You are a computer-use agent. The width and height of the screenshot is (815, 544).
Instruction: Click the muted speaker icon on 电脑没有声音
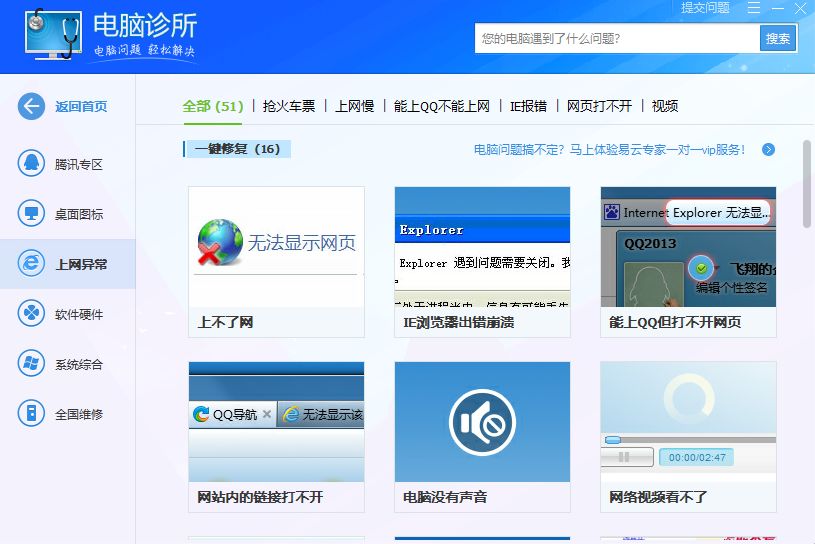(482, 422)
